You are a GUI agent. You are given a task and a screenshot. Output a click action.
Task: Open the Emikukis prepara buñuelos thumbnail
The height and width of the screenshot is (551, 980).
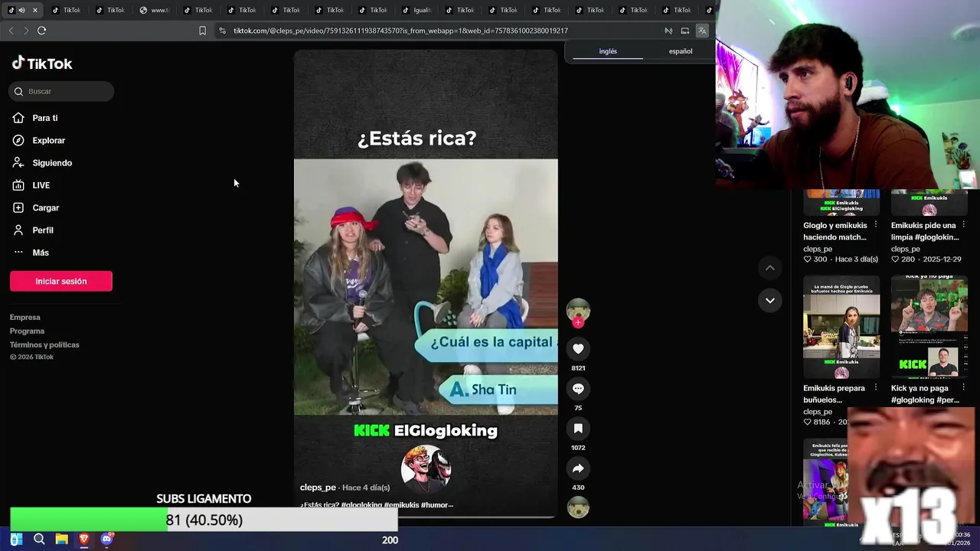click(x=841, y=327)
